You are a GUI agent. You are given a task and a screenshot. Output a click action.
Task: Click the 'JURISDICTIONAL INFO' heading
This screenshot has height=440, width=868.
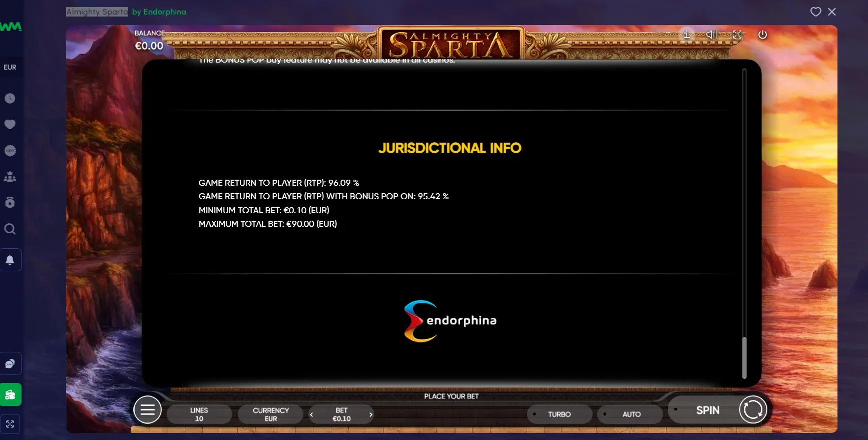point(450,148)
